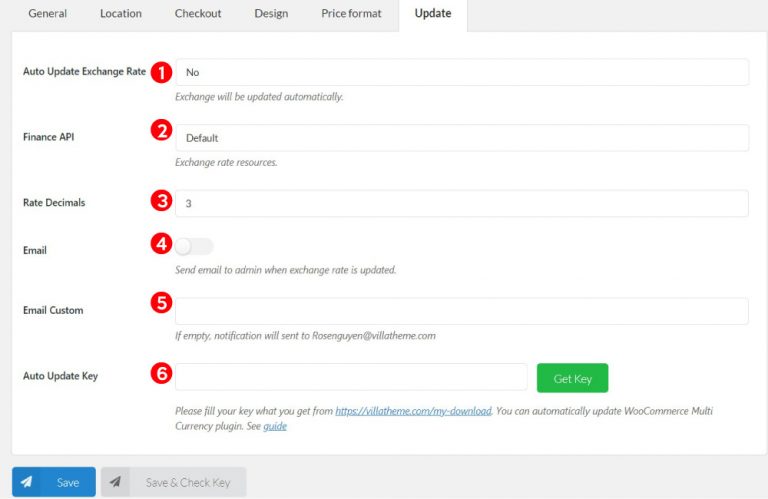The image size is (768, 499).
Task: Click the paper plane icon on Save button
Action: 27,482
